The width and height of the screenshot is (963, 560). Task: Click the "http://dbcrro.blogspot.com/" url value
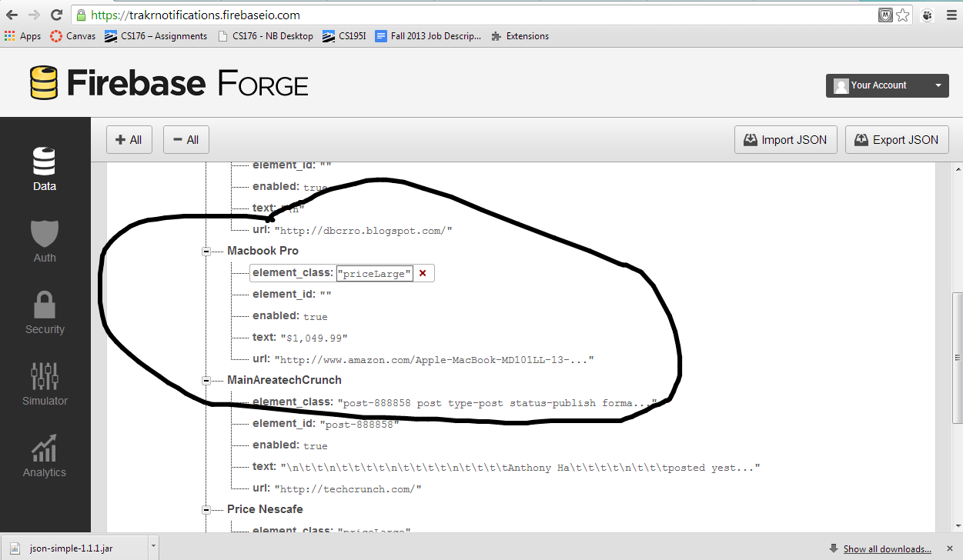[363, 230]
